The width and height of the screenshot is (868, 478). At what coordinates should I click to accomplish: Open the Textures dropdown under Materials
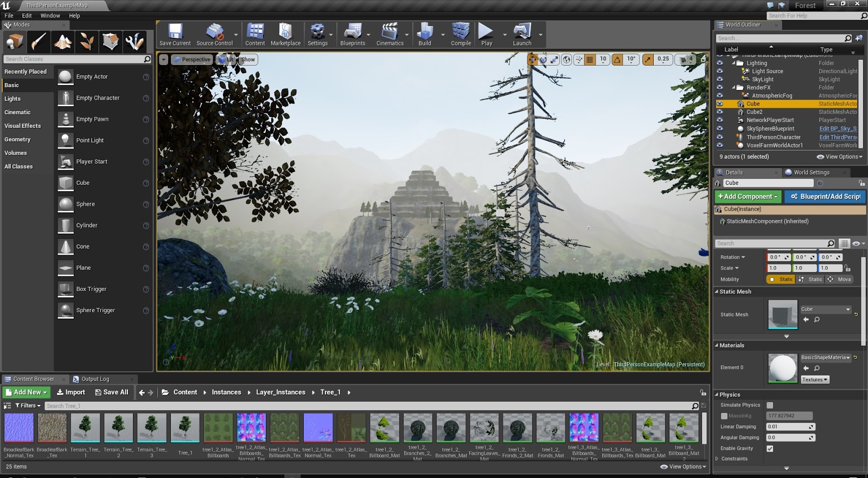(815, 380)
